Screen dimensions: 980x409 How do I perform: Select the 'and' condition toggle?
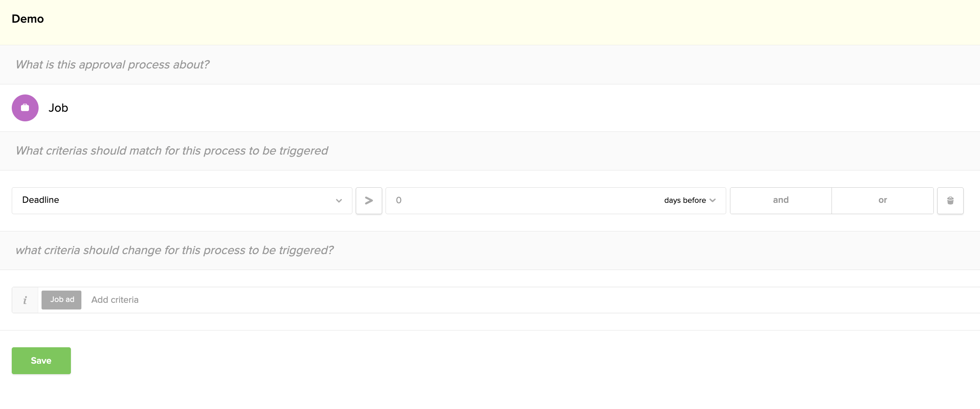pos(781,201)
